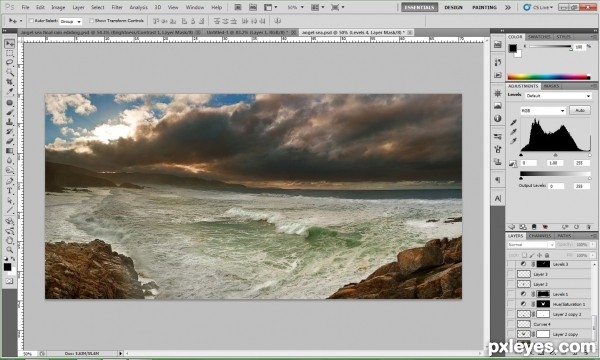Switch to the Painting workspace
600x360 pixels.
(x=484, y=7)
